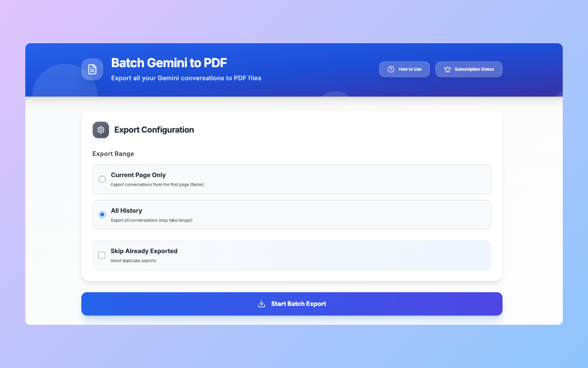The height and width of the screenshot is (368, 588).
Task: Click the How to Use button
Action: (404, 69)
